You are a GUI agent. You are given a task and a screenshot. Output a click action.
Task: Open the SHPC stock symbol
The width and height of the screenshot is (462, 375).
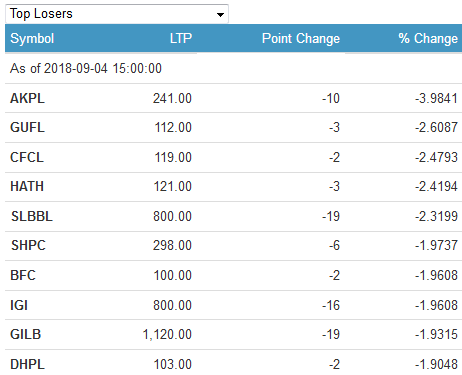coord(28,245)
